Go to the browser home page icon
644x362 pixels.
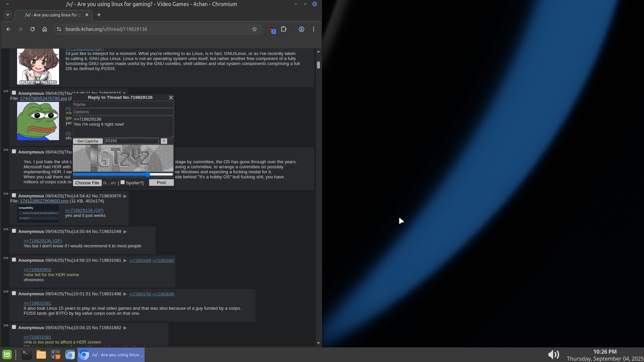pos(45,29)
